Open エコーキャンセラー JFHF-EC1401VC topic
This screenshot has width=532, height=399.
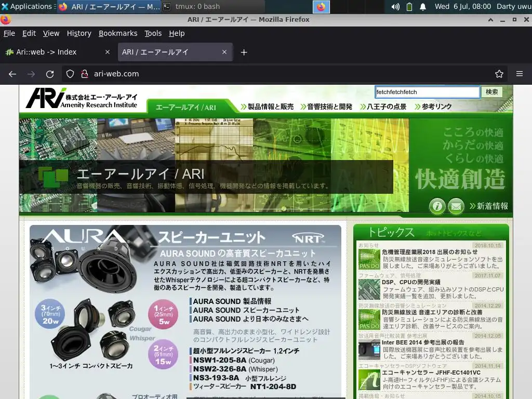coord(431,373)
